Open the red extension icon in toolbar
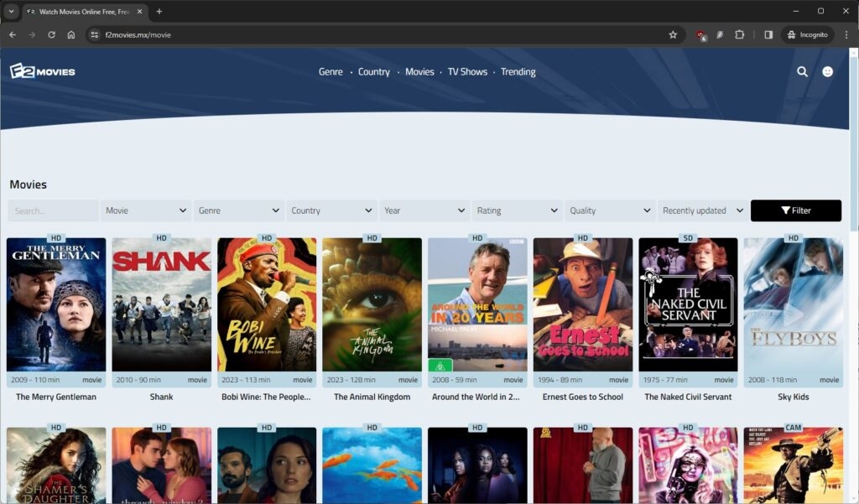Image resolution: width=859 pixels, height=504 pixels. 700,35
